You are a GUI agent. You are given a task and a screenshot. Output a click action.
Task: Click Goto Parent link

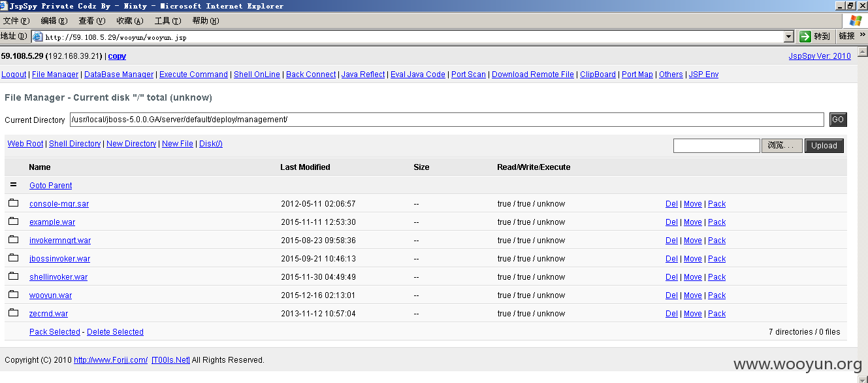tap(51, 186)
